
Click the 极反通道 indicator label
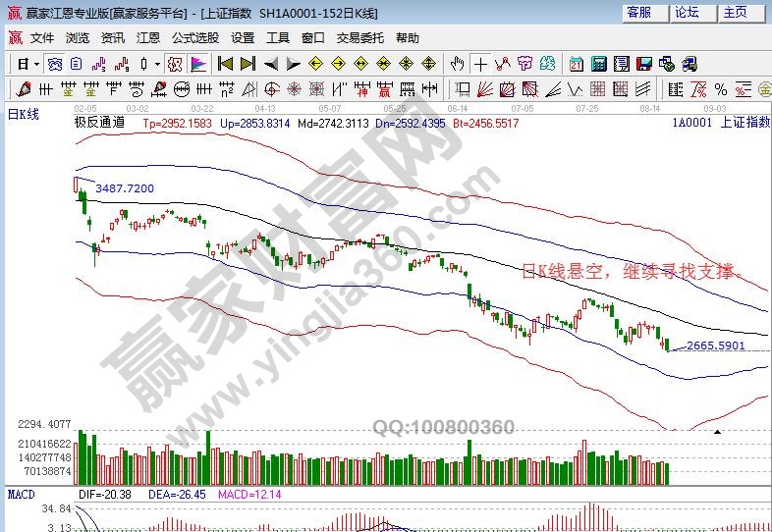tap(99, 124)
